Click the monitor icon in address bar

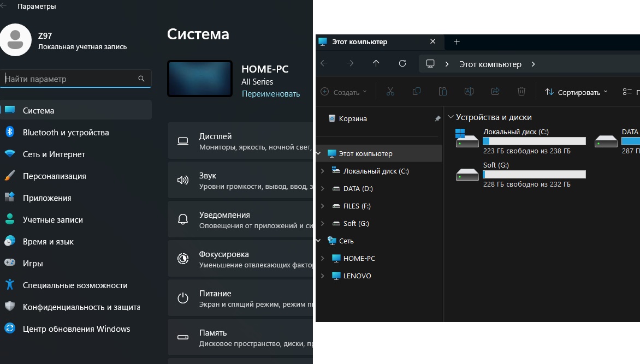point(430,64)
